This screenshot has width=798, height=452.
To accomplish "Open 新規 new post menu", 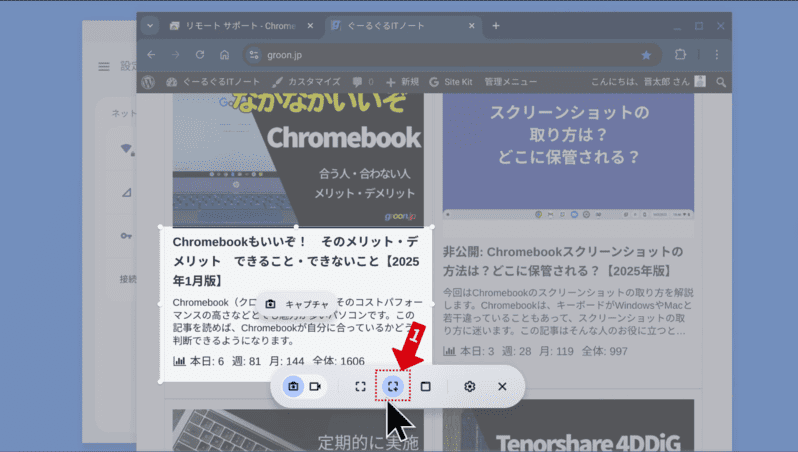I will point(403,82).
